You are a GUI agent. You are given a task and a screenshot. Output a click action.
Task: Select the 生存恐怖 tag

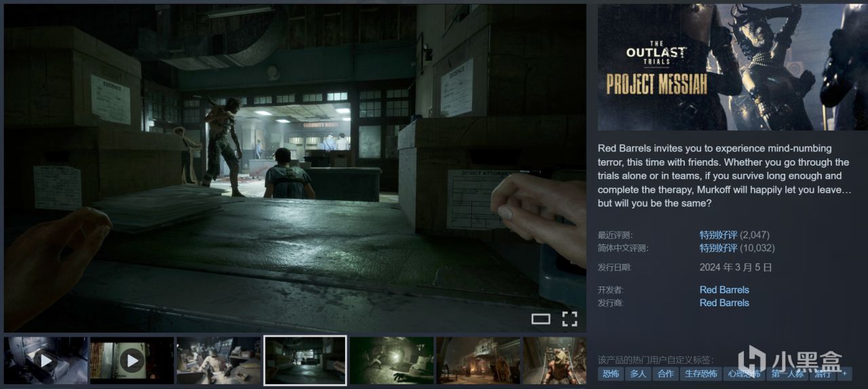[701, 374]
